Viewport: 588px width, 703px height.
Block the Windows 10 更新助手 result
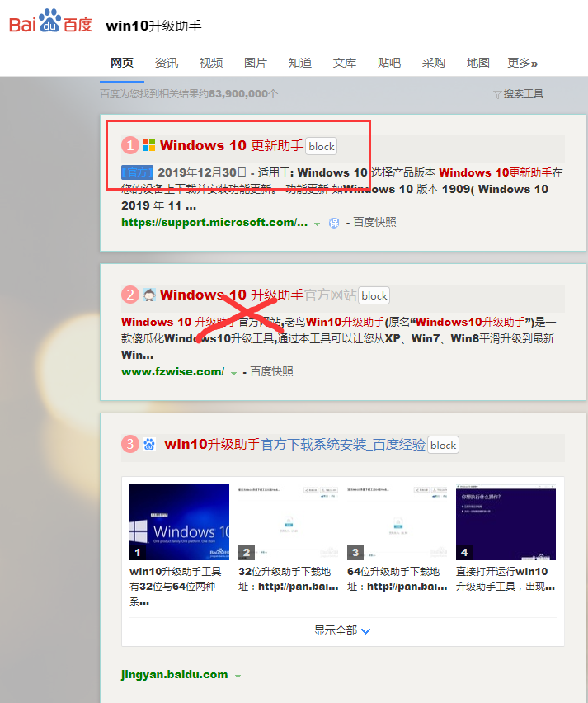pyautogui.click(x=322, y=146)
